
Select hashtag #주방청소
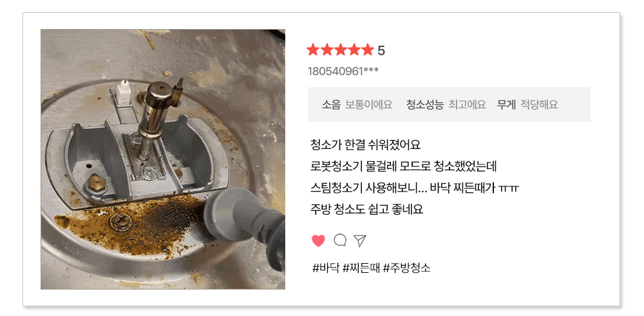pyautogui.click(x=406, y=268)
